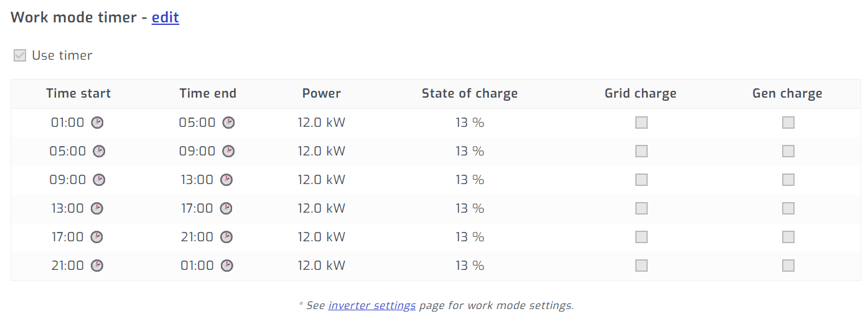This screenshot has width=868, height=319.
Task: Click the Grid charge column header
Action: [640, 93]
